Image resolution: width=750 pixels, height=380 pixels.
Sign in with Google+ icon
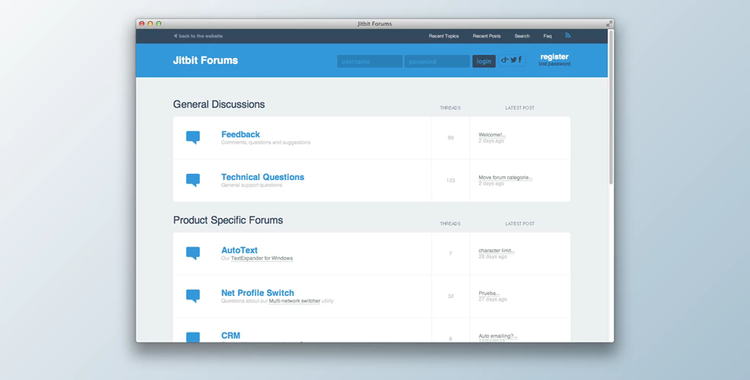505,60
